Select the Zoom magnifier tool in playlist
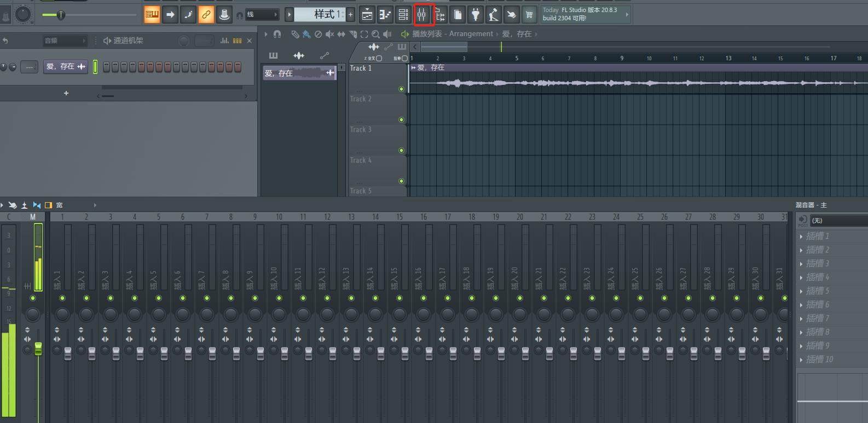 click(x=375, y=34)
